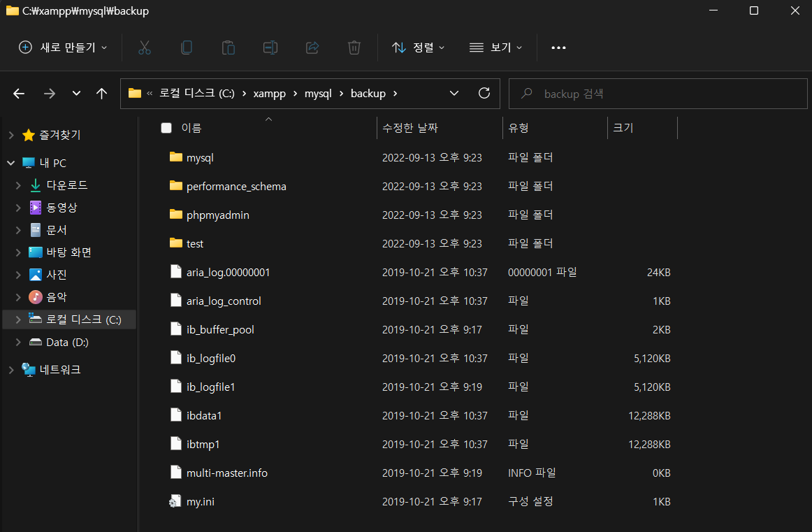Click the Paste clipboard icon

pos(229,48)
